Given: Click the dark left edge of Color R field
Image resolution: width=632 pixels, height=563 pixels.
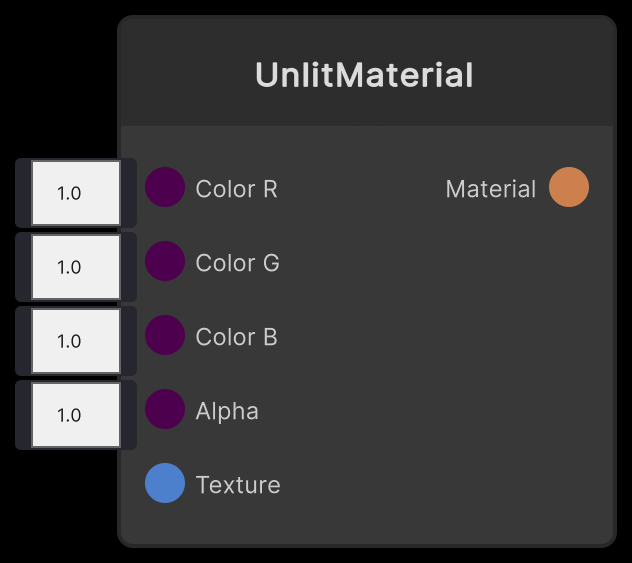Looking at the screenshot, I should (x=22, y=193).
